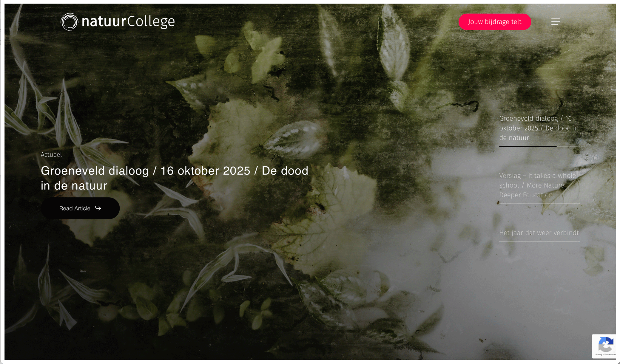Open the large Groeneveld dialoog headline
Screen dimensions: 620x364
tap(175, 178)
